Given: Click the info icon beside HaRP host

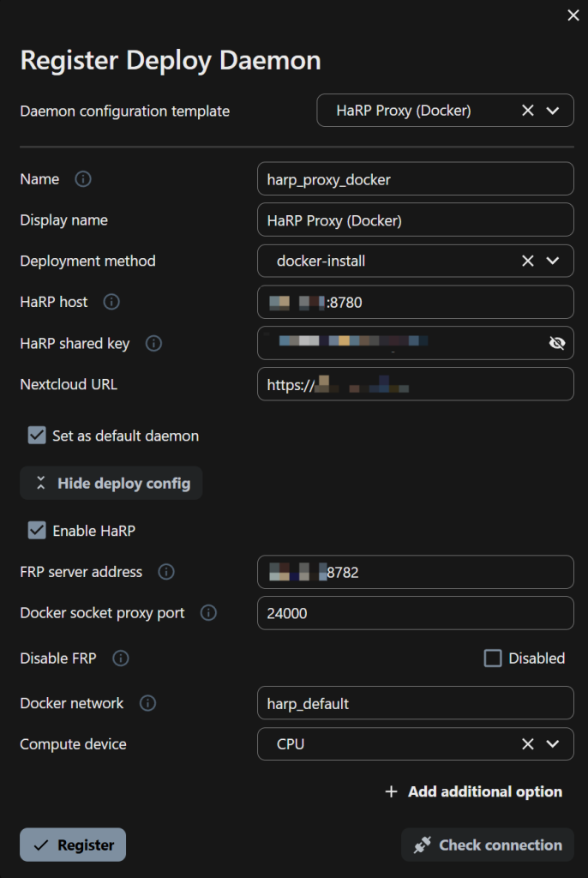Looking at the screenshot, I should click(x=111, y=302).
